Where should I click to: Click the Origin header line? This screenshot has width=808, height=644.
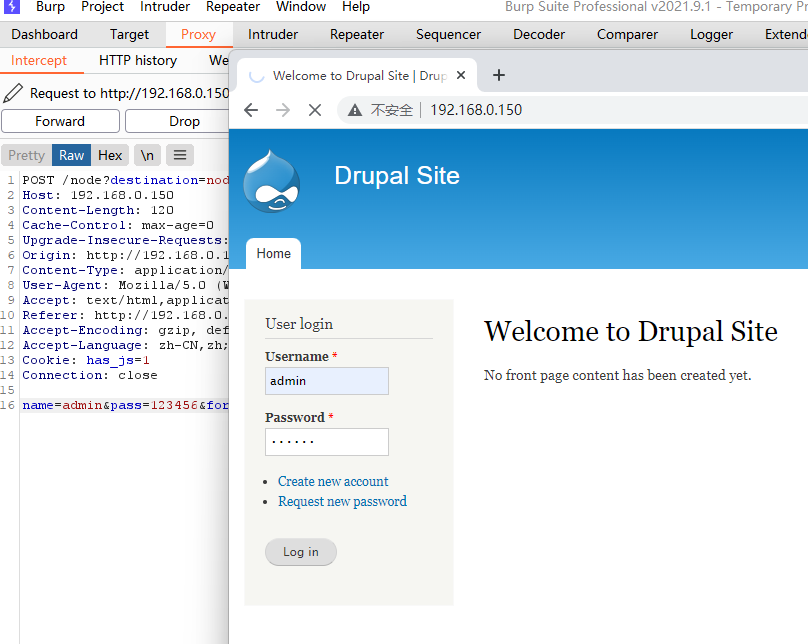click(125, 255)
